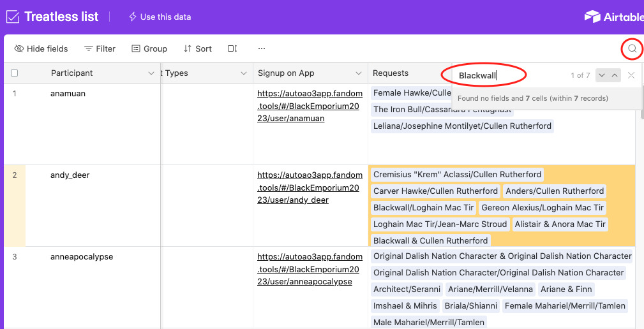Go to previous search match
Viewport: 644px width, 329px height.
[615, 75]
